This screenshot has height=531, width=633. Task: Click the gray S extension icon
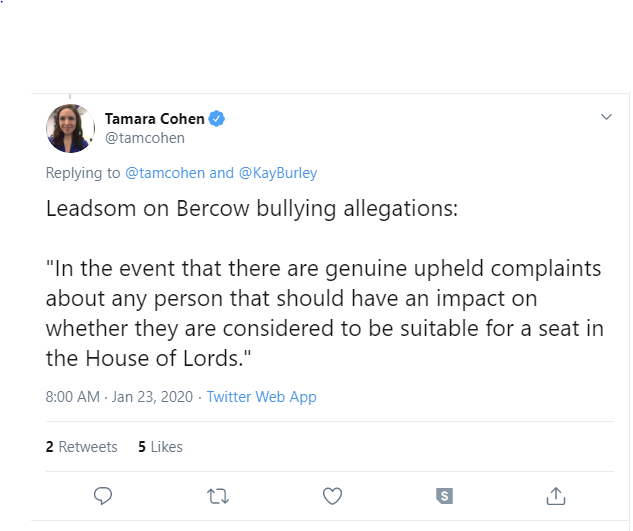444,496
